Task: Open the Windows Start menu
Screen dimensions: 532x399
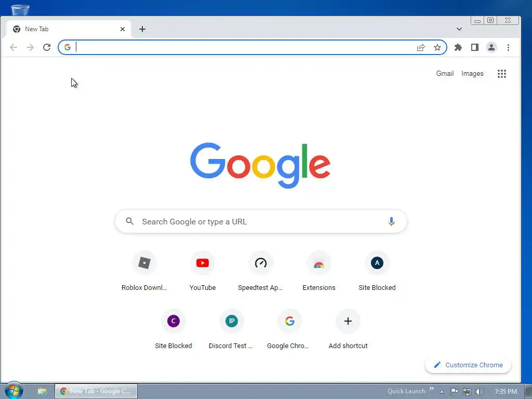Action: click(x=14, y=391)
